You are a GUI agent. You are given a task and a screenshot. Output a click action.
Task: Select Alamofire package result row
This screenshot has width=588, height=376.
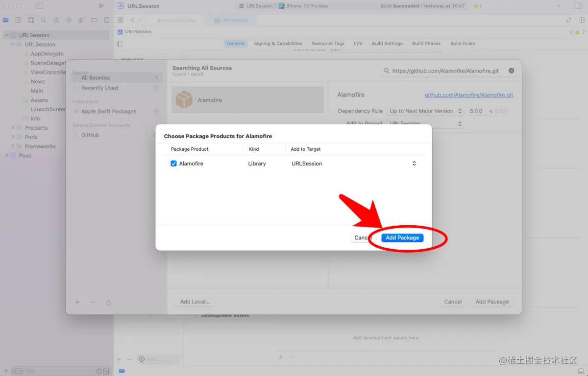[x=247, y=100]
